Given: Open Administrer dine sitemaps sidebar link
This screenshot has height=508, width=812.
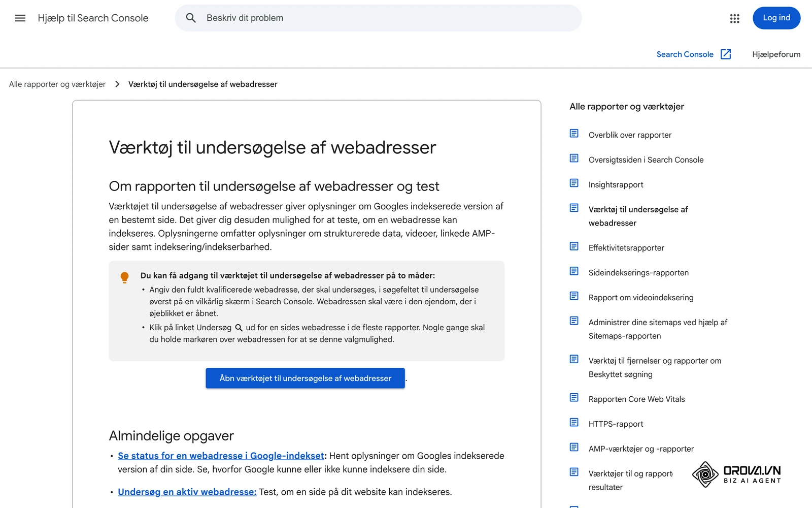Looking at the screenshot, I should (658, 329).
